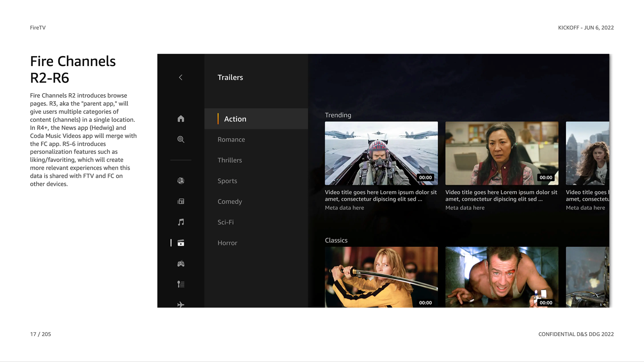Select the Sports soccer ball channel icon
Screen dimensions: 644x362
click(181, 181)
